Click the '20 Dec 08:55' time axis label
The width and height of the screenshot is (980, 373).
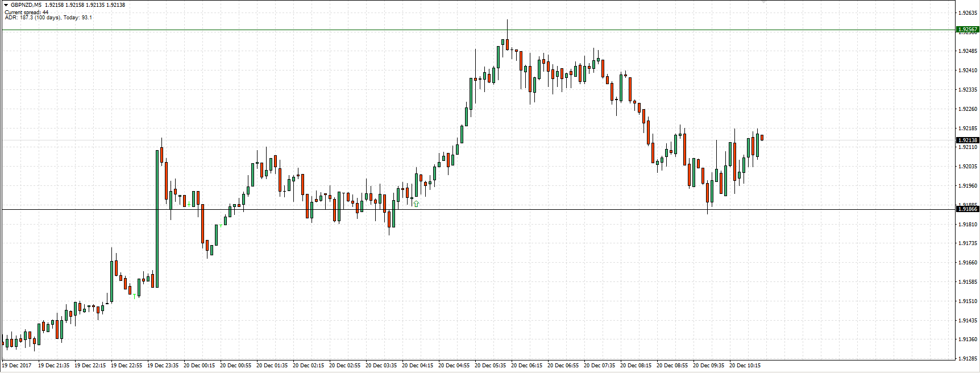tap(672, 366)
